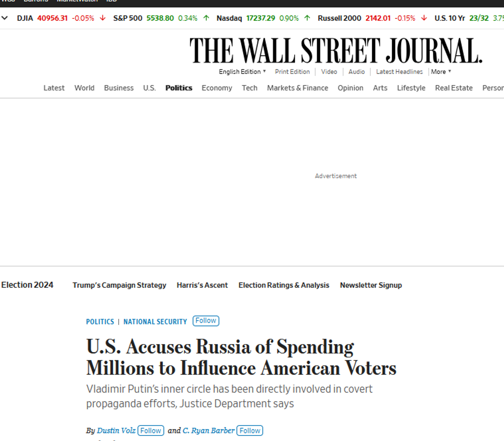Screen dimensions: 504x441
Task: Open Markets & Finance section
Action: 298,88
